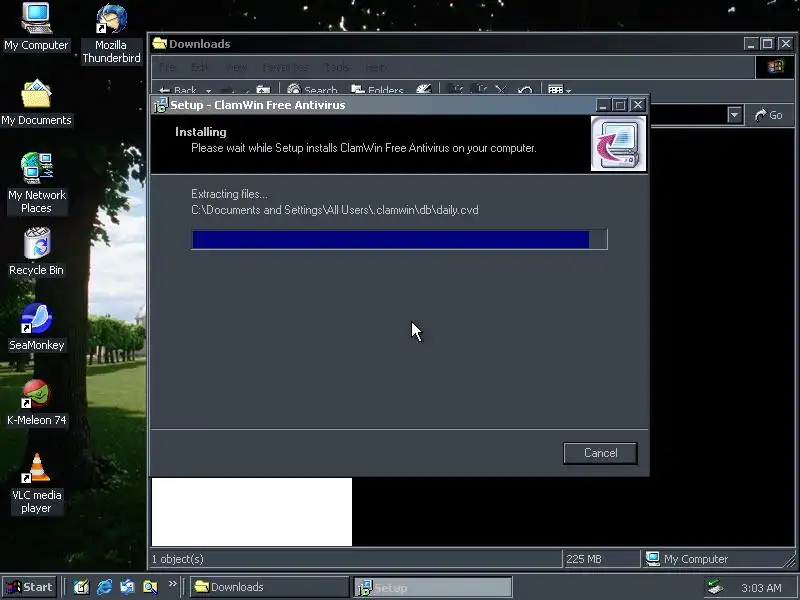Open the address bar dropdown in Downloads window
This screenshot has width=800, height=600.
point(734,115)
